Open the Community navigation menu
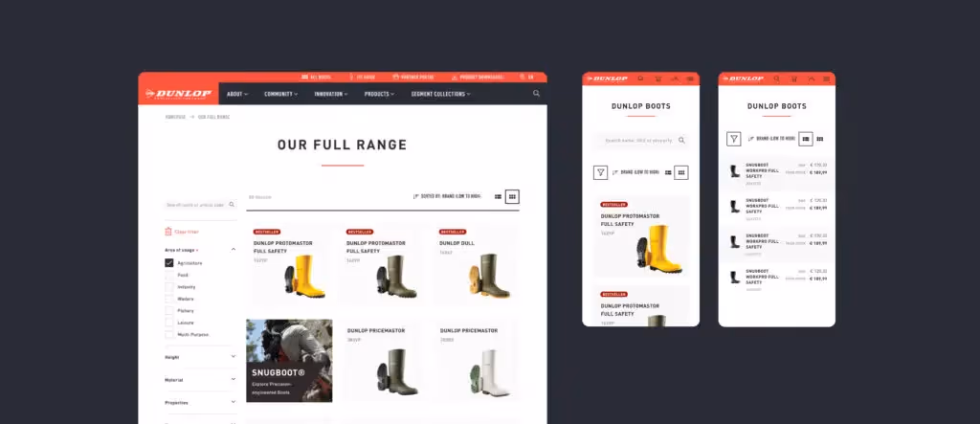 pos(280,94)
